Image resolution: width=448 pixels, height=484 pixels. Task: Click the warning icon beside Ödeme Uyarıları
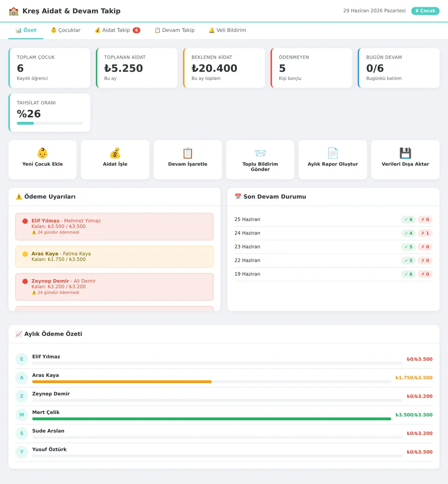click(x=19, y=197)
